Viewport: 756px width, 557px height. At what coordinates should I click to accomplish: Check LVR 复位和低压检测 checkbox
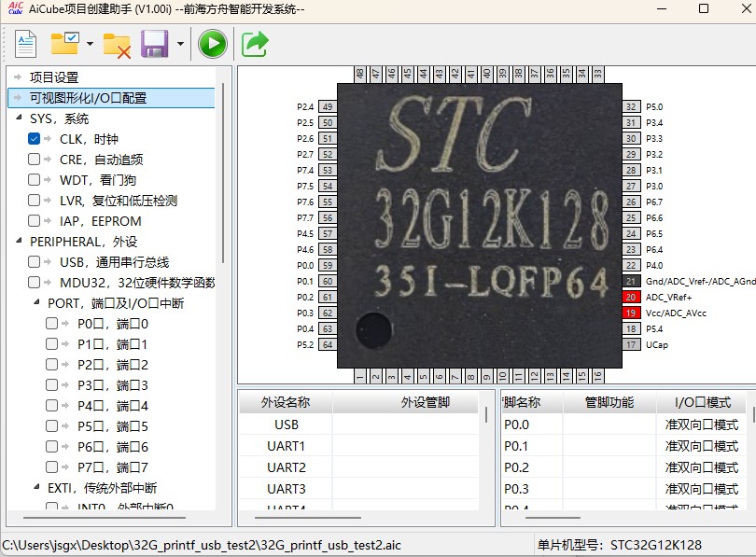(x=34, y=200)
